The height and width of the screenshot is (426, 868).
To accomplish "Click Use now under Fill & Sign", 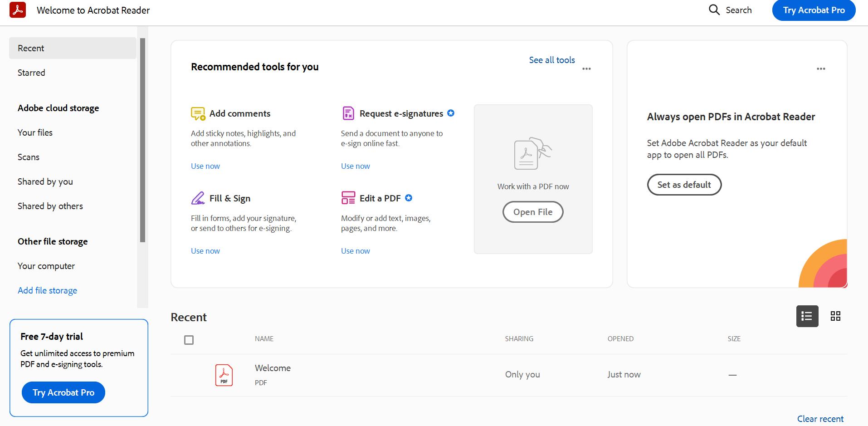I will pos(205,251).
